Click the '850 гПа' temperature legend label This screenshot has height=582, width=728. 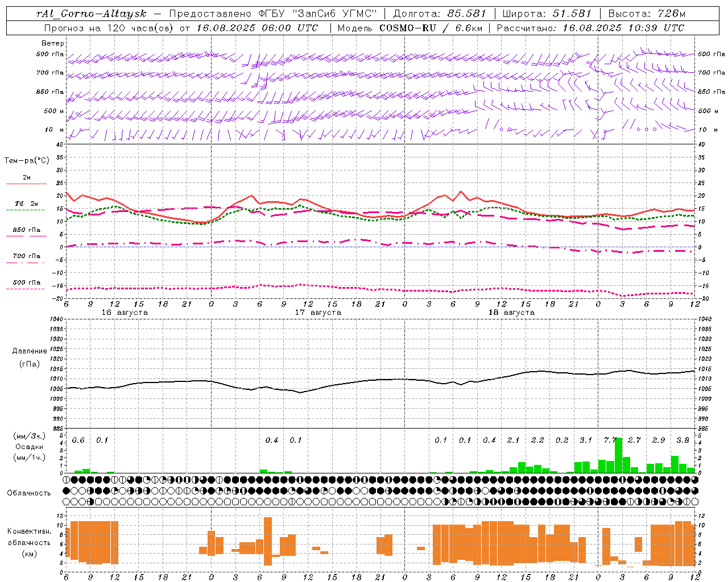click(x=27, y=230)
